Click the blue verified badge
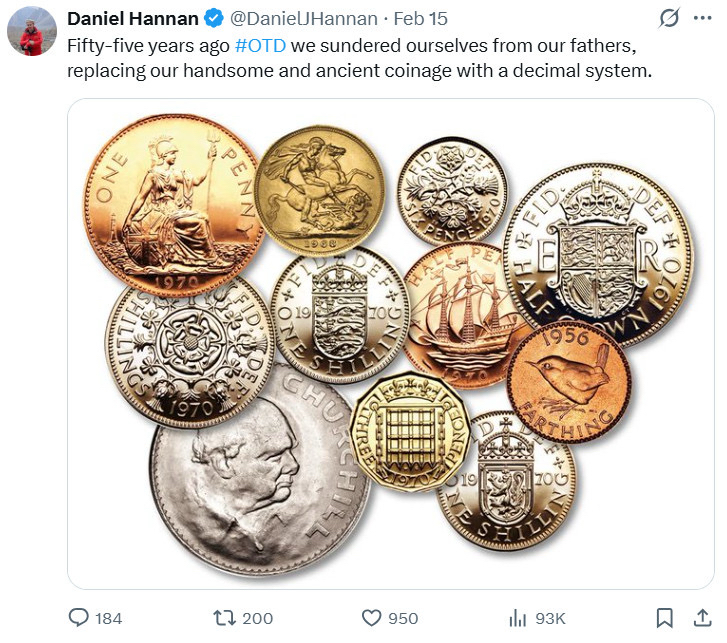This screenshot has width=727, height=643. [x=215, y=19]
